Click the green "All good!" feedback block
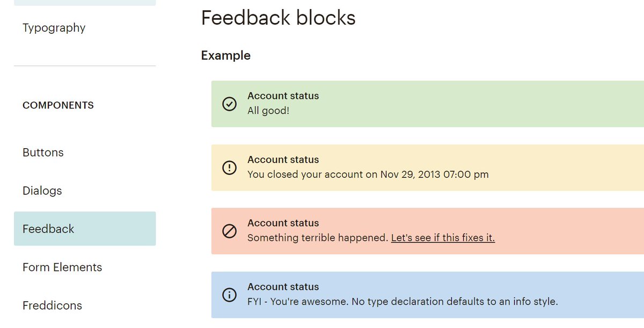 pos(428,104)
